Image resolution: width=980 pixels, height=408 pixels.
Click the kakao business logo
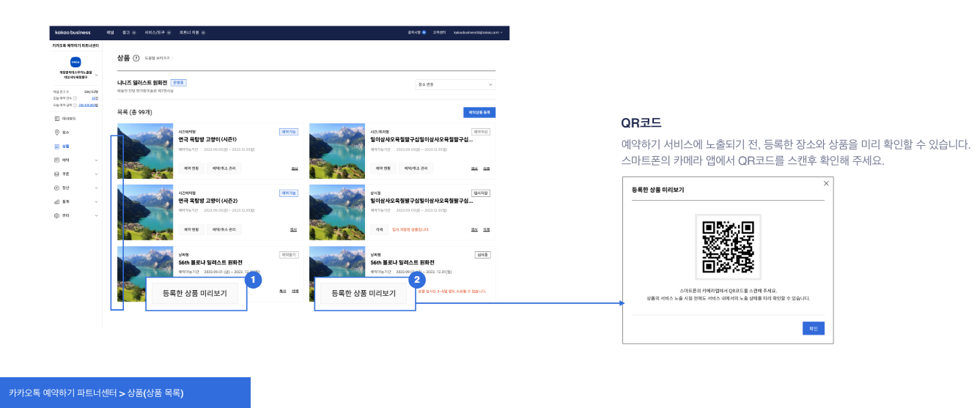tap(73, 32)
